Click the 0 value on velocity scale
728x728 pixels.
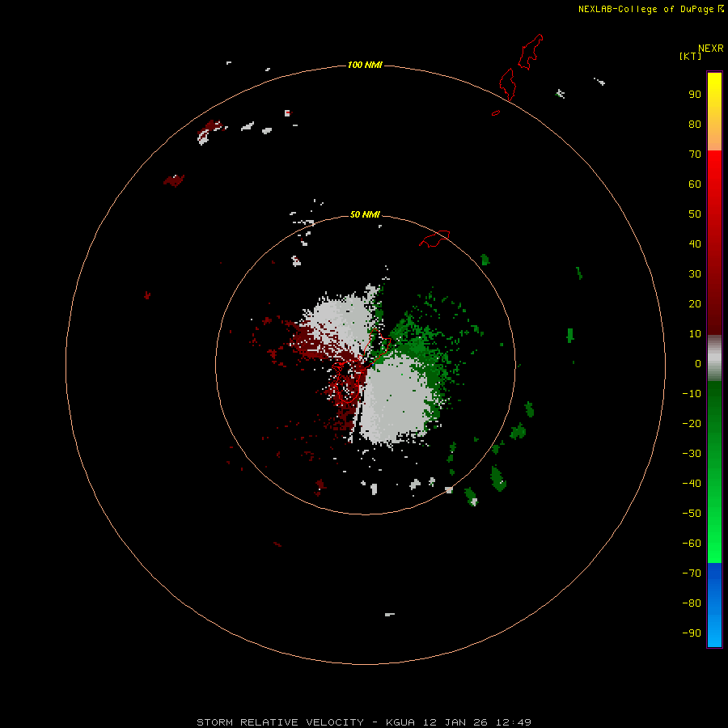pos(698,364)
